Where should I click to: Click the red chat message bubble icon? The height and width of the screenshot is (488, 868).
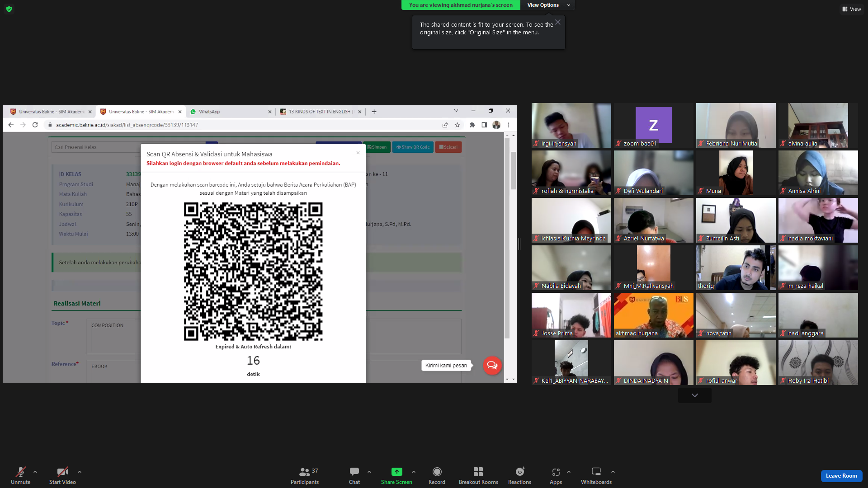click(x=492, y=366)
